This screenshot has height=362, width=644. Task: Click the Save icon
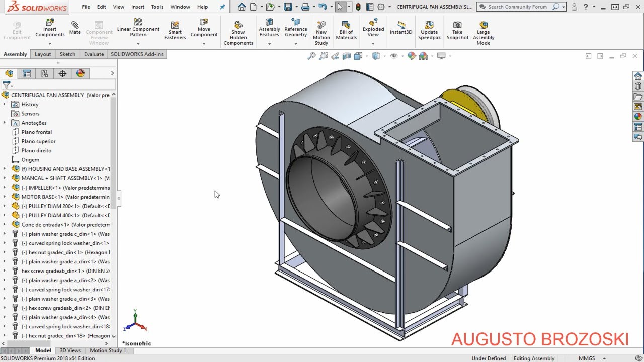pos(288,7)
